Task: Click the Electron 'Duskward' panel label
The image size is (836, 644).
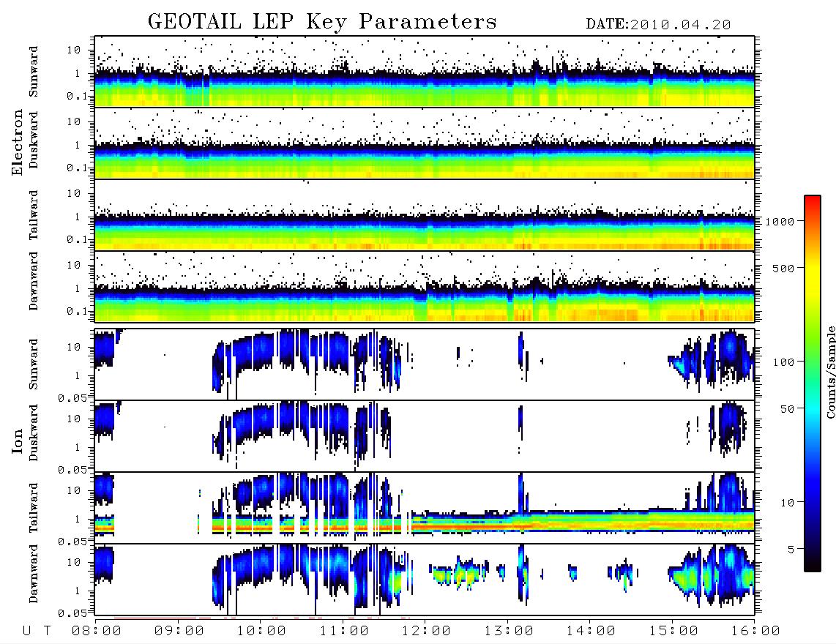Action: (34, 140)
